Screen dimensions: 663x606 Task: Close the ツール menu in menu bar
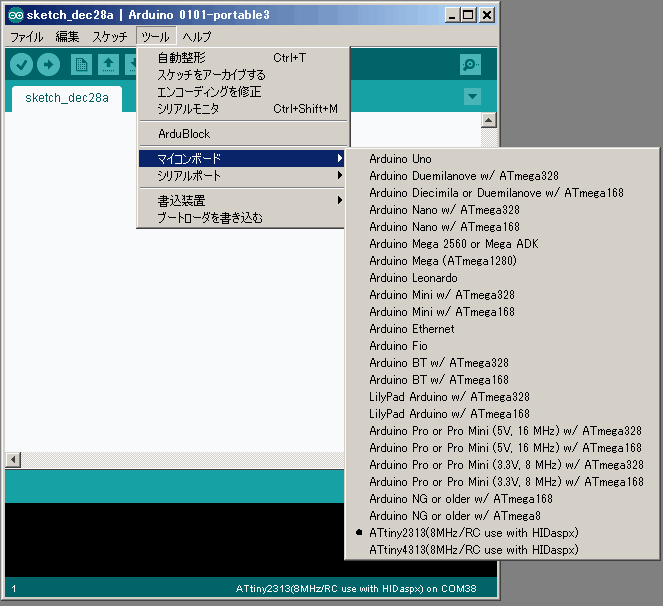(156, 37)
